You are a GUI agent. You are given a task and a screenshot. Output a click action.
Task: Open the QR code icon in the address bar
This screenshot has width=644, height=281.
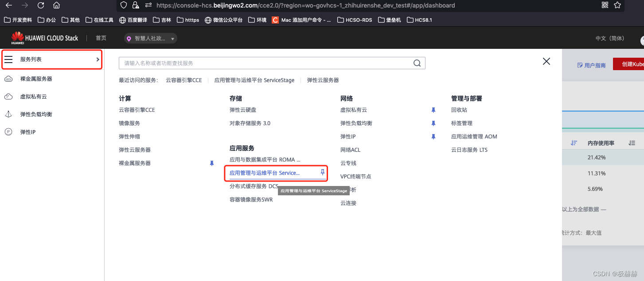point(605,5)
